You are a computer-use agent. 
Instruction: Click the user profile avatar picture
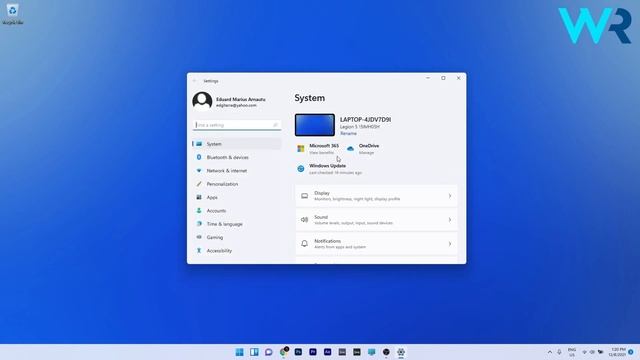pyautogui.click(x=202, y=101)
